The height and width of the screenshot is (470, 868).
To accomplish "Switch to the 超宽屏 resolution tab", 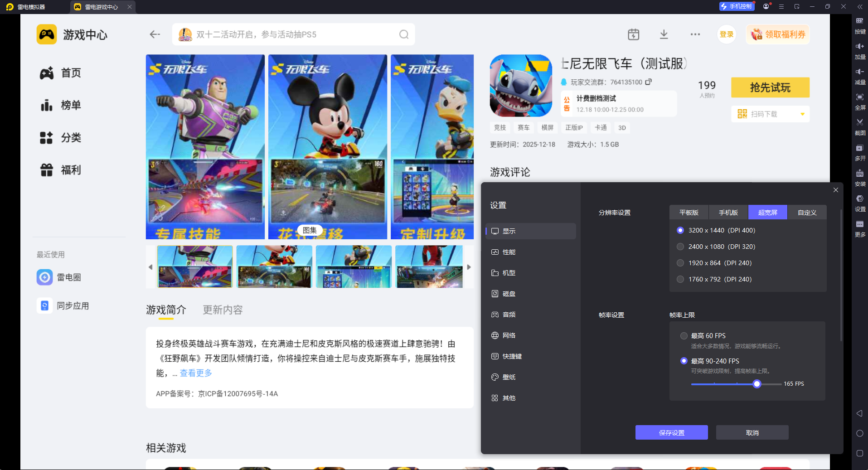I will [x=767, y=212].
